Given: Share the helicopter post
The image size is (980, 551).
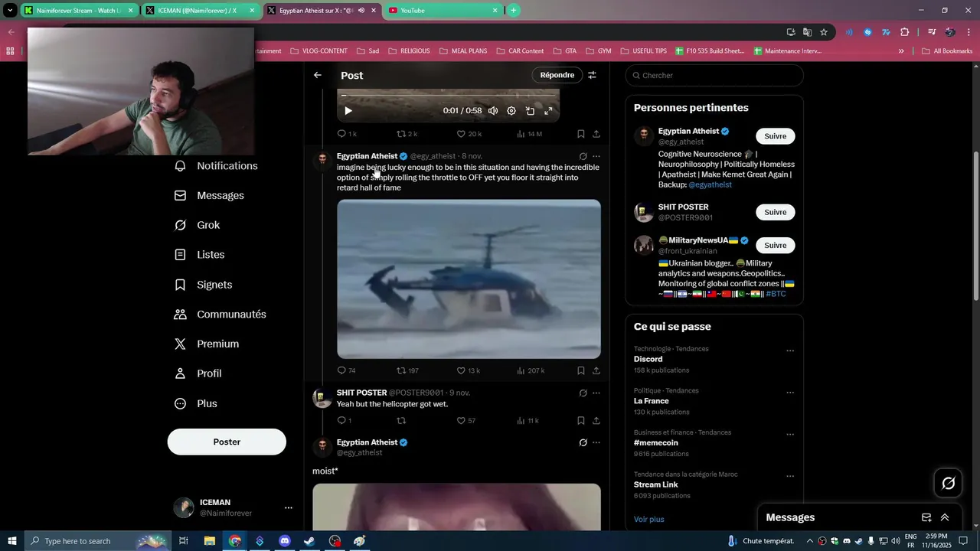Looking at the screenshot, I should pos(596,370).
